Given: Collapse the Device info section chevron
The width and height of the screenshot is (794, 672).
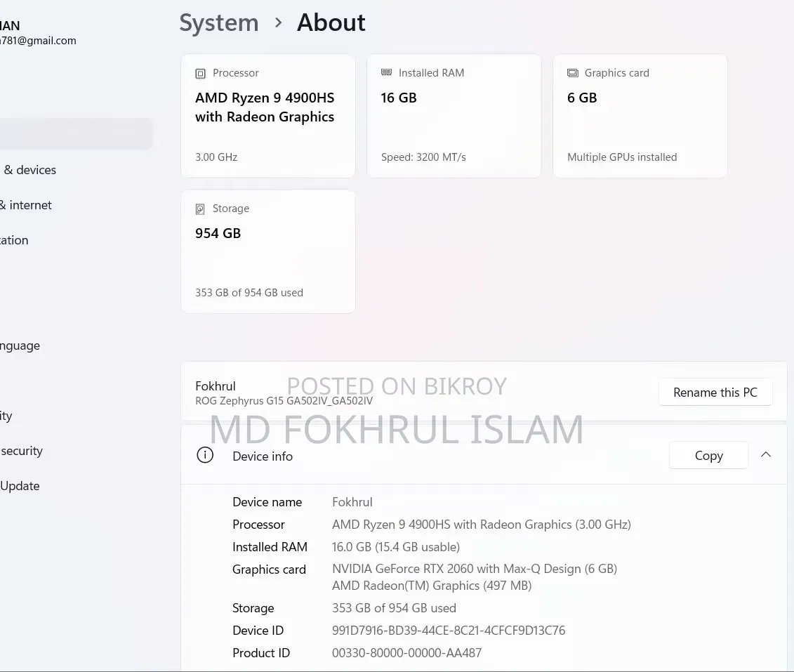Looking at the screenshot, I should pyautogui.click(x=766, y=455).
